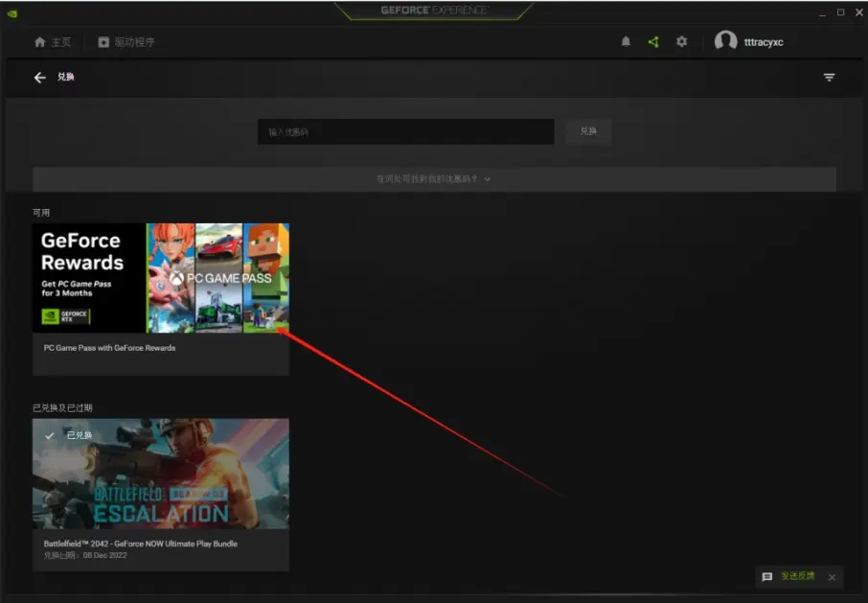Image resolution: width=868 pixels, height=603 pixels.
Task: Click the username tttracyxc
Action: coord(764,42)
